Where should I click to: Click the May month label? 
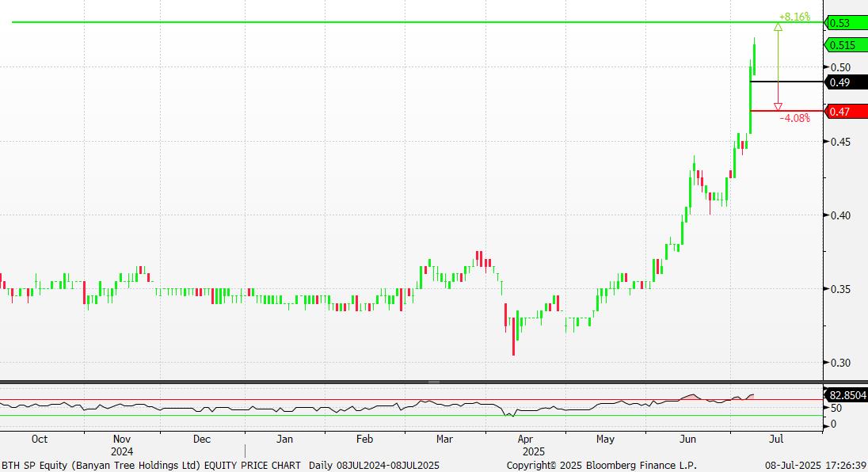tap(605, 440)
